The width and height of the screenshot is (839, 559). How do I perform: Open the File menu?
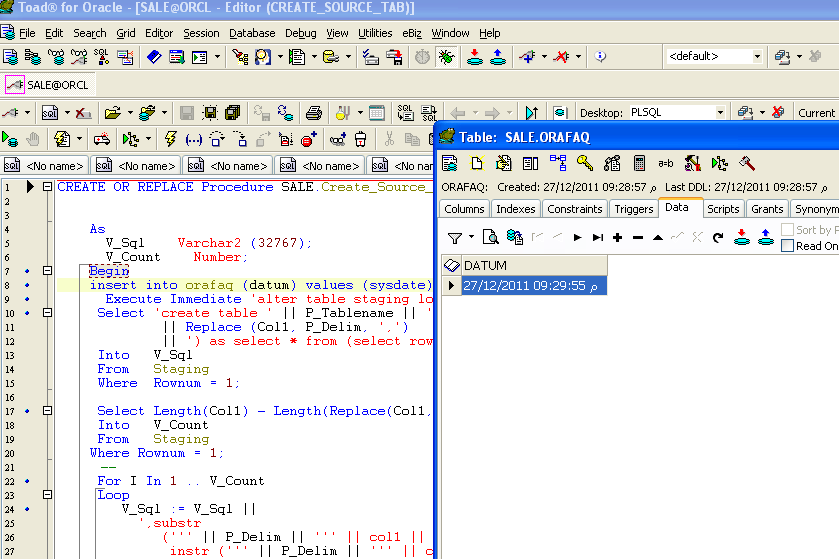pyautogui.click(x=27, y=33)
